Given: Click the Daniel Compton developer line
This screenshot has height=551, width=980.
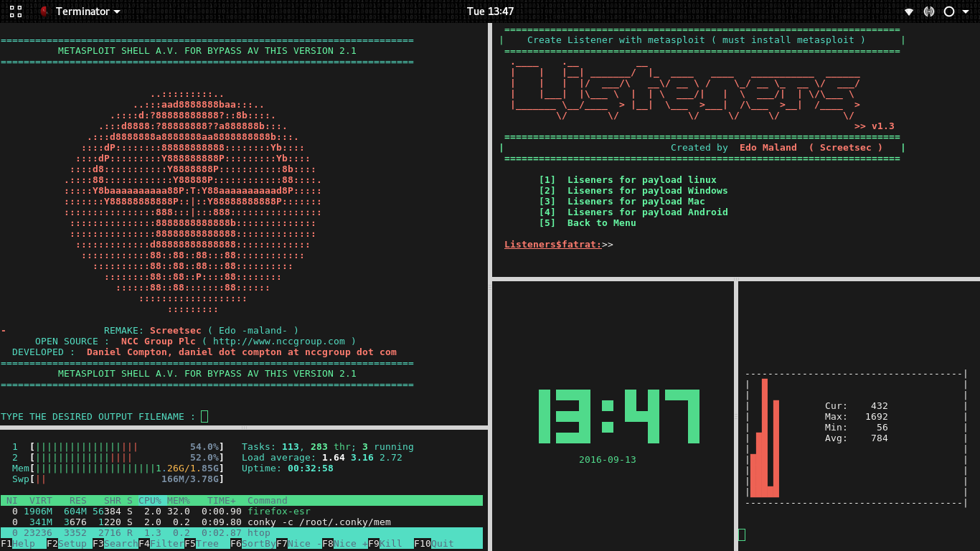Looking at the screenshot, I should coord(204,352).
